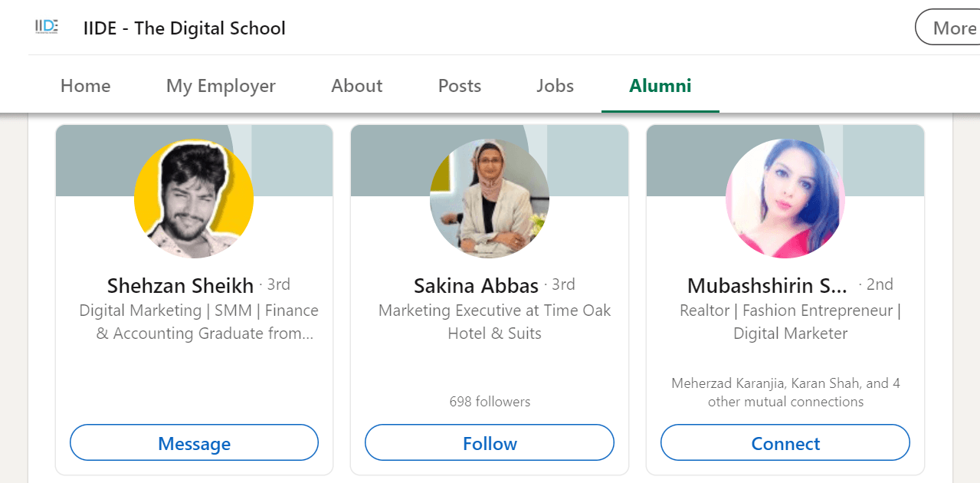Open Shehzan Sheikh's name link
Image resolution: width=980 pixels, height=483 pixels.
[x=180, y=285]
